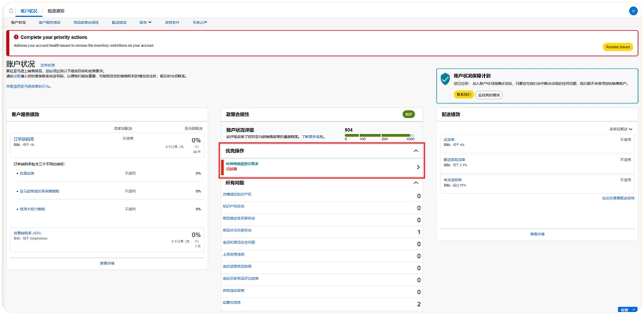This screenshot has width=644, height=315.
Task: Click the green account health rating bar
Action: [x=379, y=135]
